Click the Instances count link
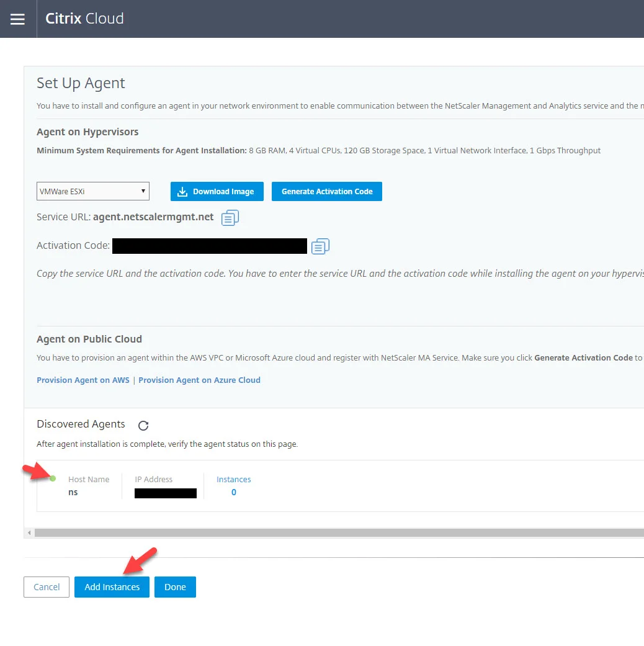644x646 pixels. tap(234, 492)
